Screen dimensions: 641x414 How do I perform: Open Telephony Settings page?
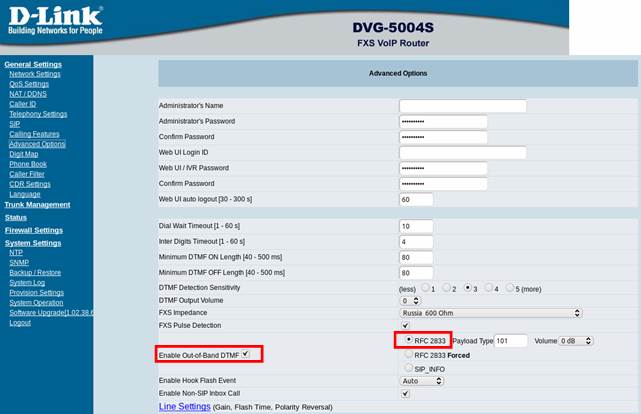coord(38,114)
